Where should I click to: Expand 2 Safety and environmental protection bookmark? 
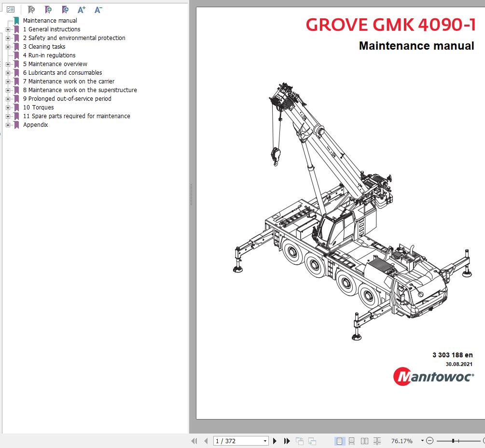click(8, 38)
